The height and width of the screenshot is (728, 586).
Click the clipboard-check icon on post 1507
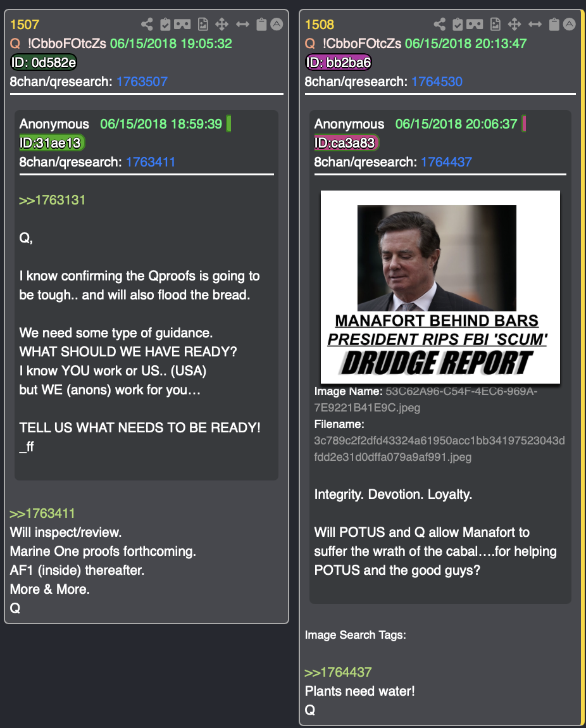pyautogui.click(x=165, y=24)
